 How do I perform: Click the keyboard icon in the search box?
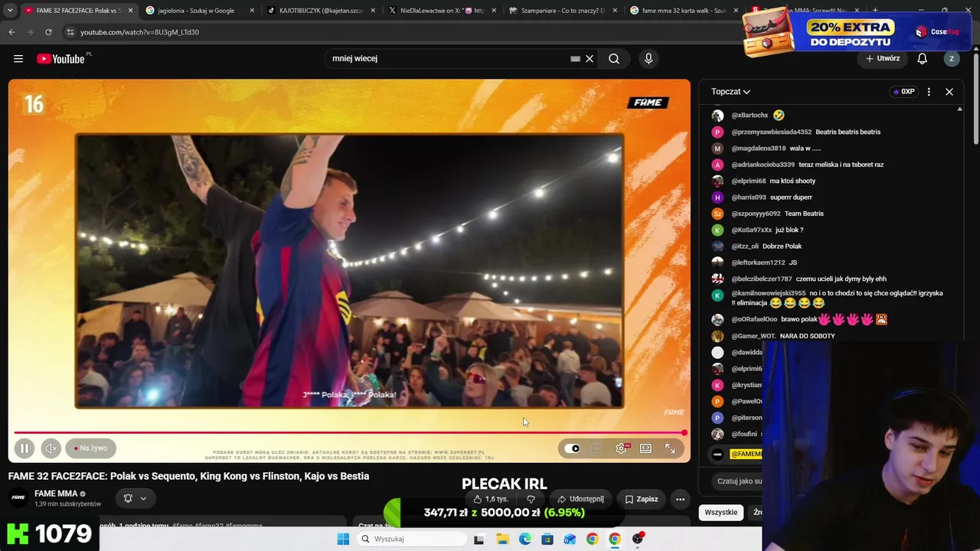pos(575,59)
